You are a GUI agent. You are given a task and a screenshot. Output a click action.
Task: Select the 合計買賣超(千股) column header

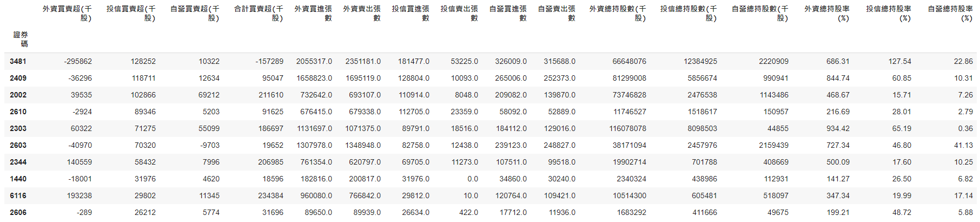tap(259, 14)
